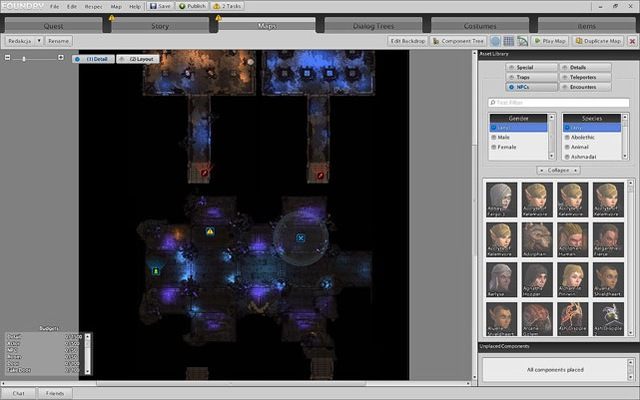
Task: Click the Budgets list down arrow
Action: pyautogui.click(x=87, y=371)
